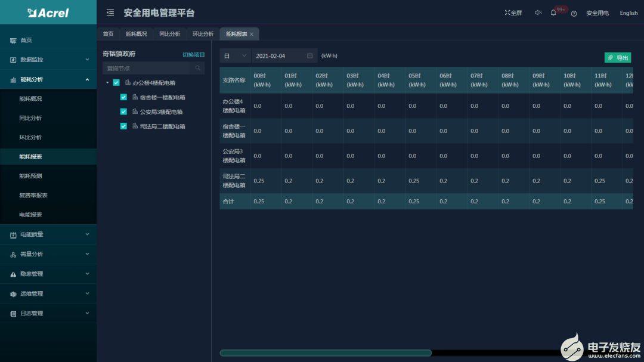Export the report with 导出 button
644x362 pixels.
pyautogui.click(x=617, y=57)
